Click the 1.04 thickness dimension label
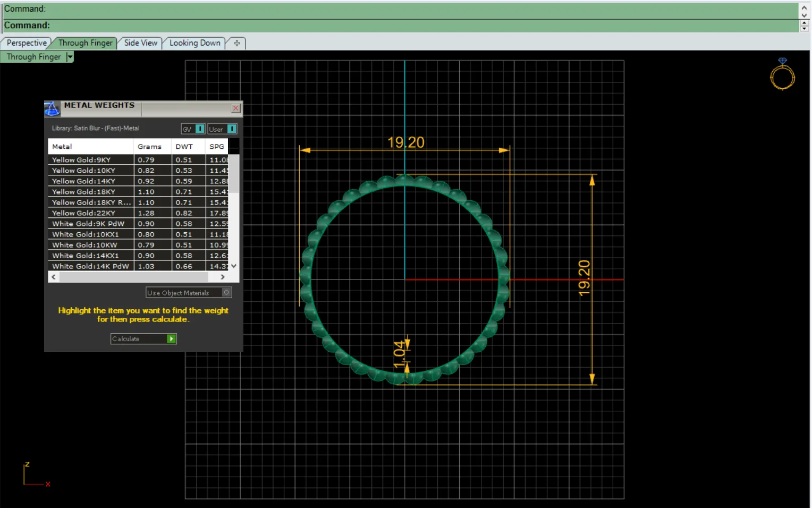 [399, 354]
